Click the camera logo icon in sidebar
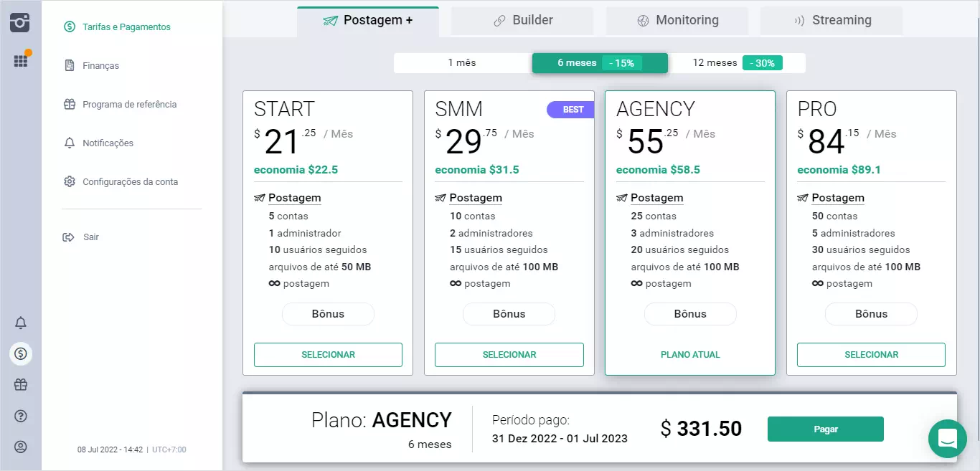 click(20, 22)
